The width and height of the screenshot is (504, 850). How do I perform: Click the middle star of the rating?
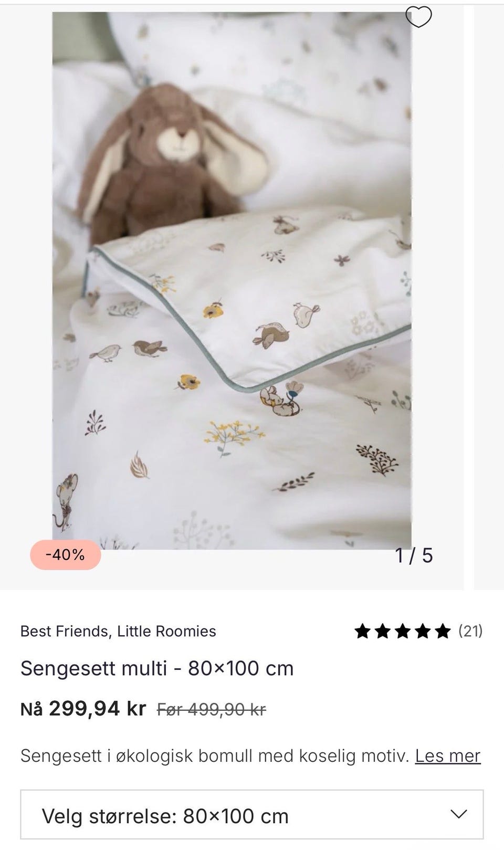pos(403,631)
